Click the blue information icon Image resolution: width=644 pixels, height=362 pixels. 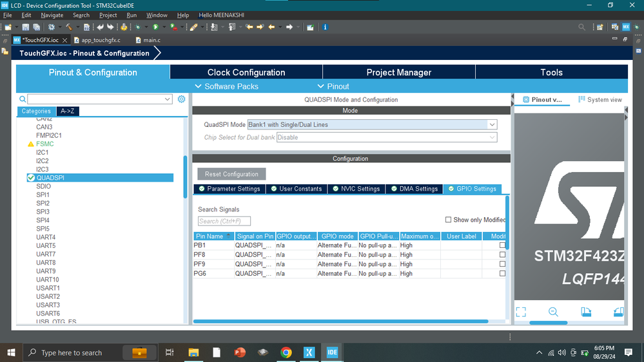(325, 27)
